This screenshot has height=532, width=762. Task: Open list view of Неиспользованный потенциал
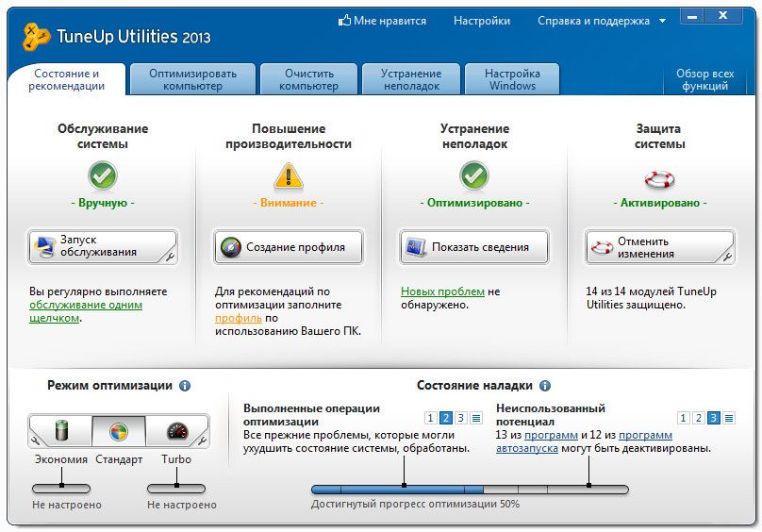[729, 418]
